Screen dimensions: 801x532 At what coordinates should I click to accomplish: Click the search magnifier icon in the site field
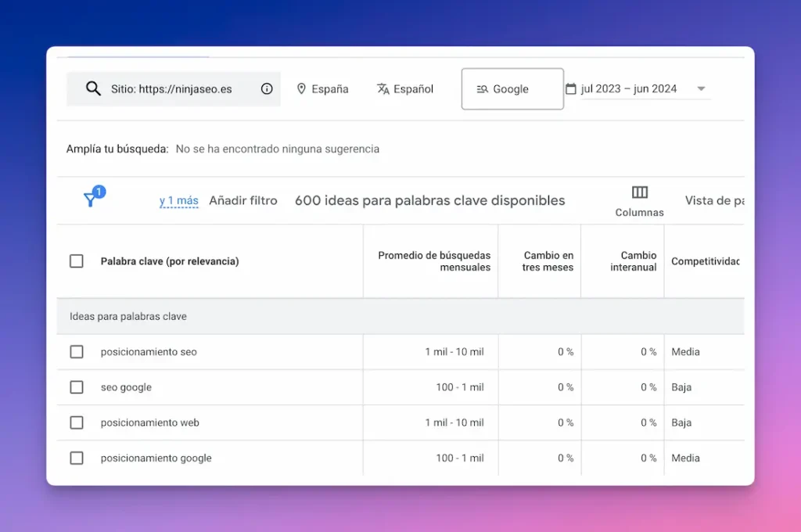tap(94, 88)
